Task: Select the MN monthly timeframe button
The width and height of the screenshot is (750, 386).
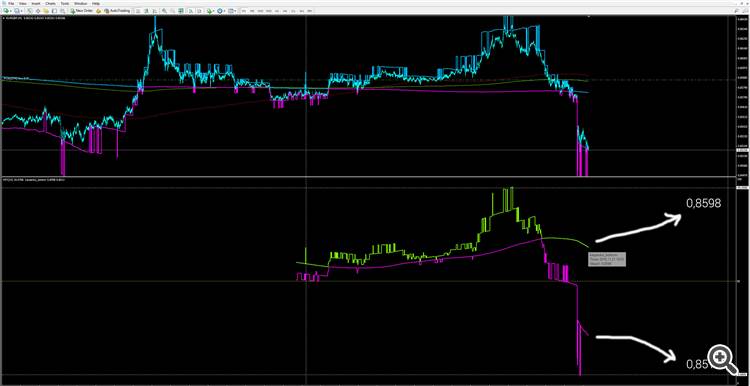Action: [309, 11]
